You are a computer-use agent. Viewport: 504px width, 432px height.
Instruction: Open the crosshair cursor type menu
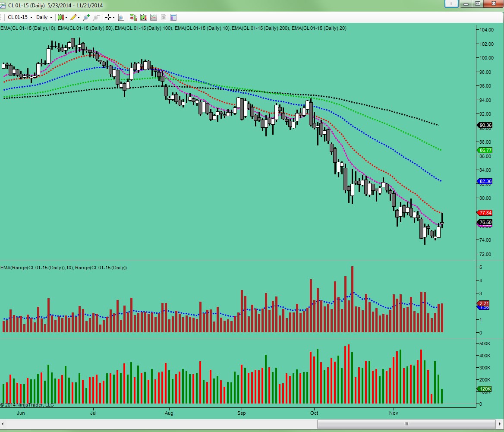pos(110,17)
